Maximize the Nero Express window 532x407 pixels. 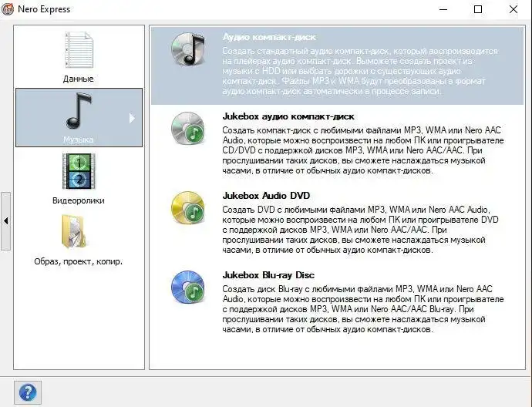click(478, 9)
